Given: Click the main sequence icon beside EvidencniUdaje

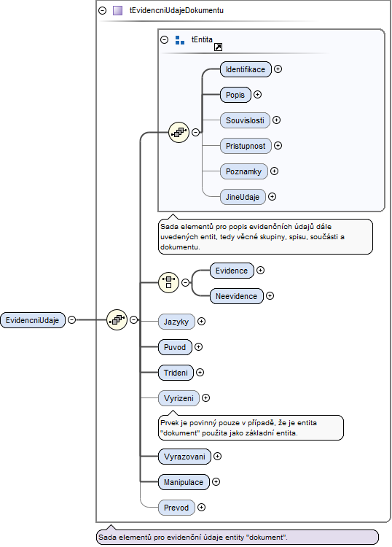Looking at the screenshot, I should point(117,319).
